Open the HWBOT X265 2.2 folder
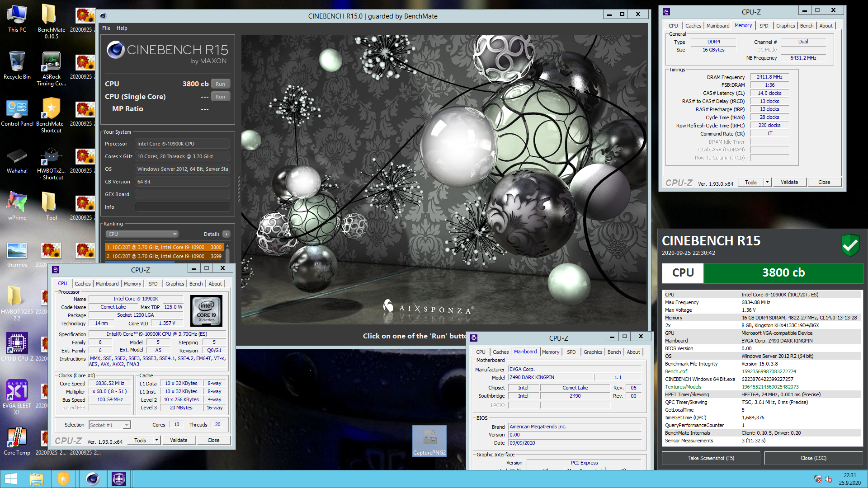This screenshot has height=488, width=868. point(17,302)
